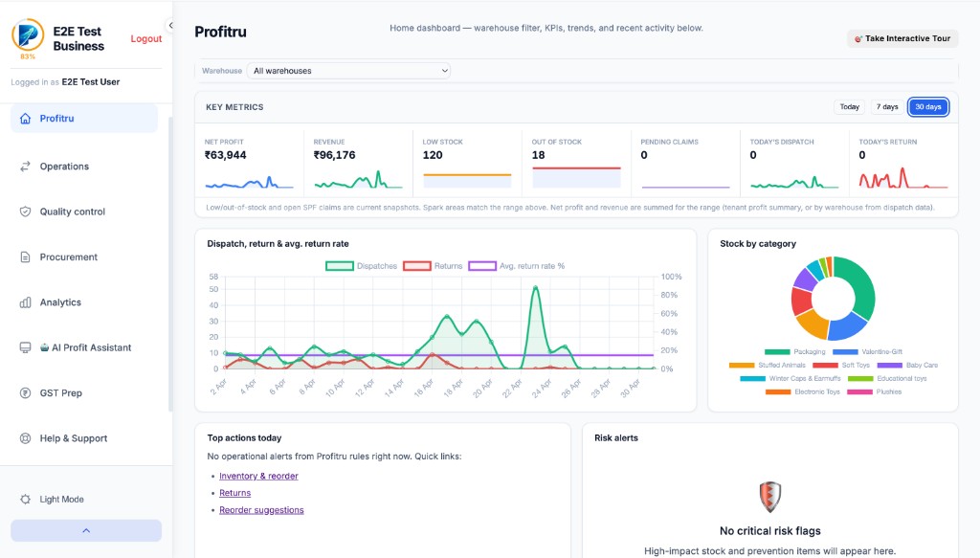Toggle Soft Toys category in legend
Screen dimensions: 980x558
pyautogui.click(x=841, y=365)
